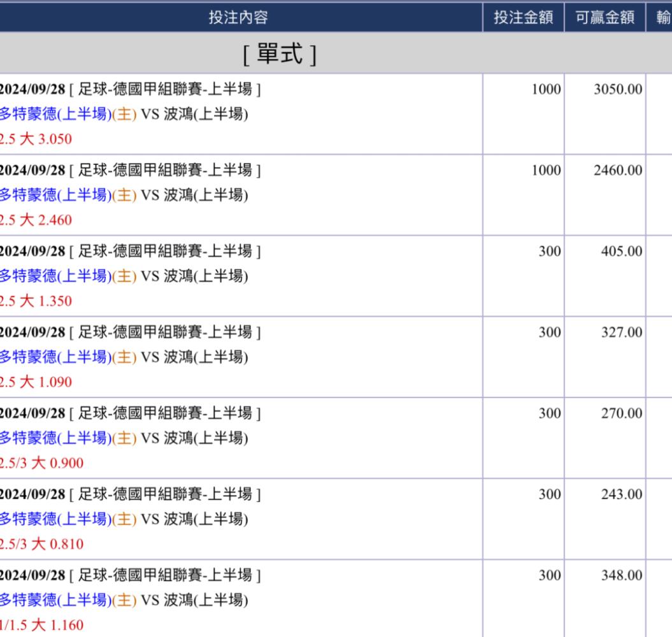Select the bet line "2.5/3 大 0.900"
This screenshot has height=637, width=672.
pos(41,463)
